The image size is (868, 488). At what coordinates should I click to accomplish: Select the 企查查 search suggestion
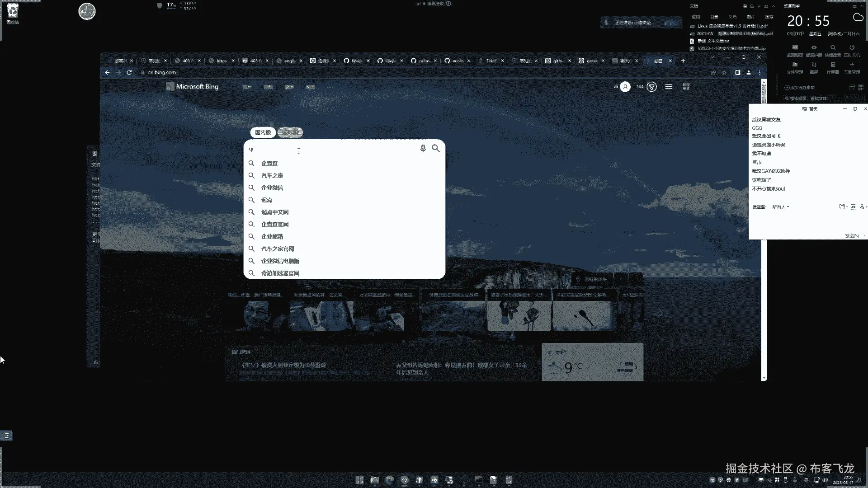(x=269, y=164)
